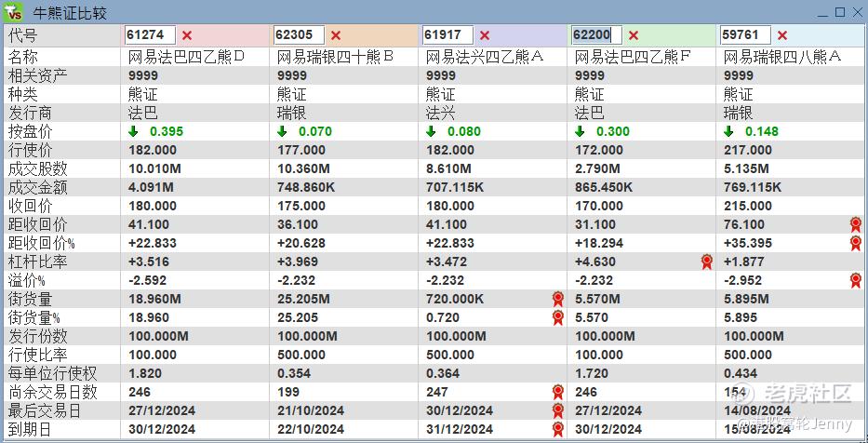
Task: Select the name 网易瑞银四十熊B
Action: click(x=335, y=57)
